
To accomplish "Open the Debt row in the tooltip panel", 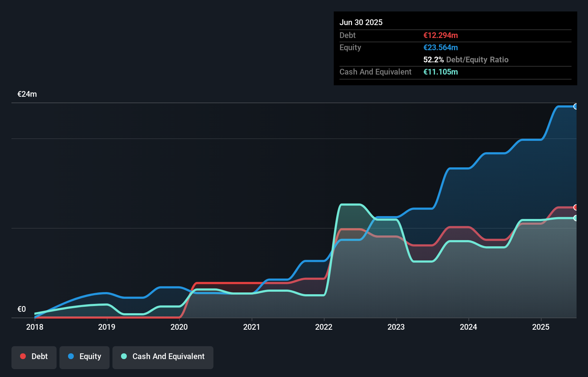I will [394, 35].
